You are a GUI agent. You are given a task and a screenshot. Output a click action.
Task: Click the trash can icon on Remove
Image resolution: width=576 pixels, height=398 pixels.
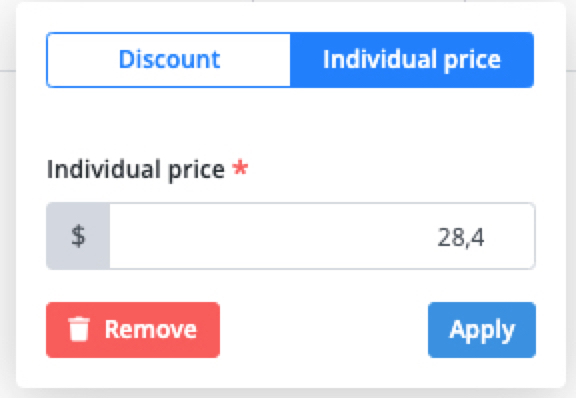(79, 330)
